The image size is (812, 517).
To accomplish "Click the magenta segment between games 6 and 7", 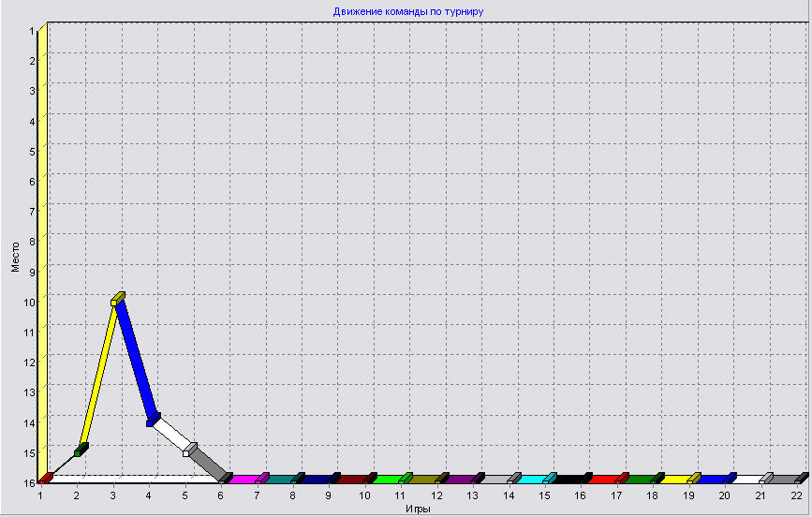I will pyautogui.click(x=244, y=480).
